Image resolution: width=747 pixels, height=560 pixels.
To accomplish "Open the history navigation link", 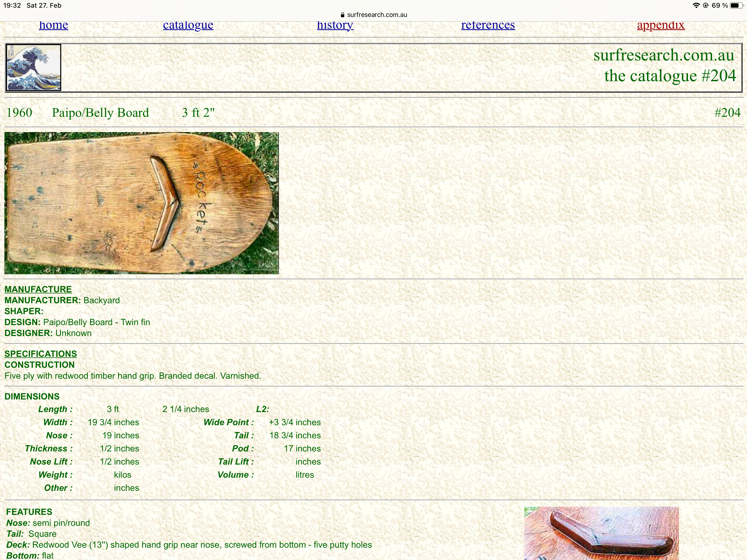I will point(335,26).
